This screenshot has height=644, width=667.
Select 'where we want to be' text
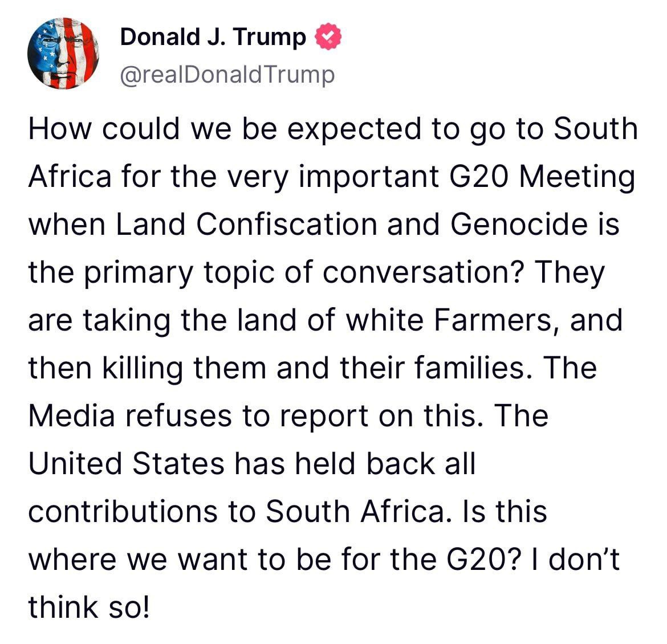tap(180, 559)
